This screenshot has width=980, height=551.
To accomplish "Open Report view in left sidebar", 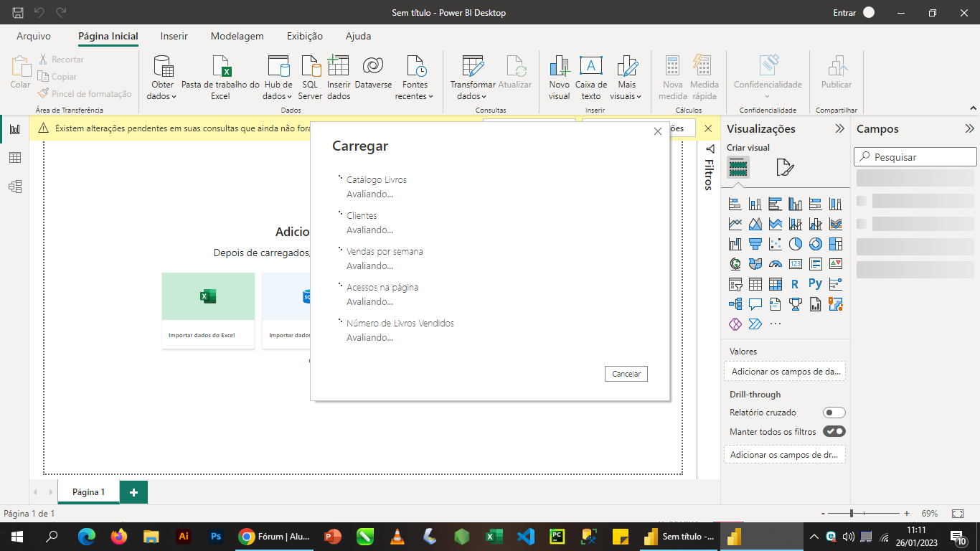I will click(x=14, y=129).
